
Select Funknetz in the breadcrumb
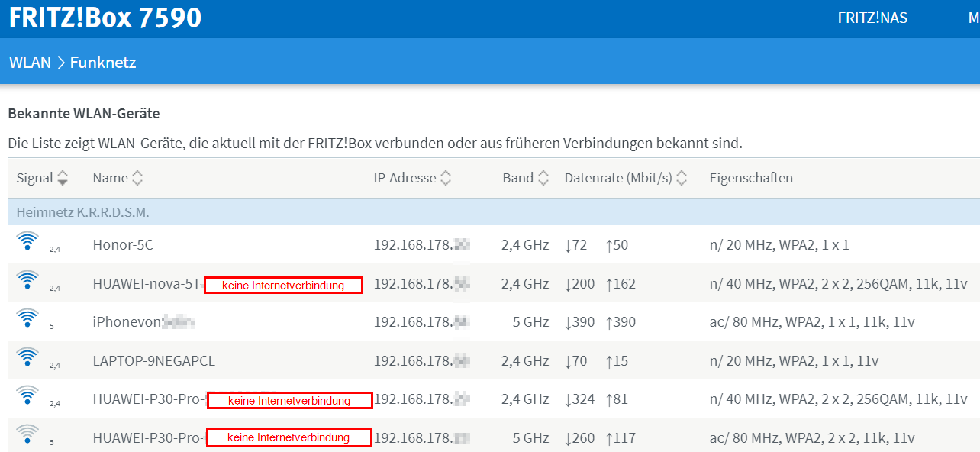click(103, 63)
